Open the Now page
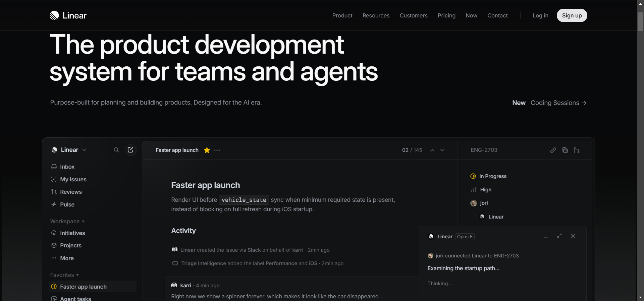The width and height of the screenshot is (644, 301). [x=471, y=15]
